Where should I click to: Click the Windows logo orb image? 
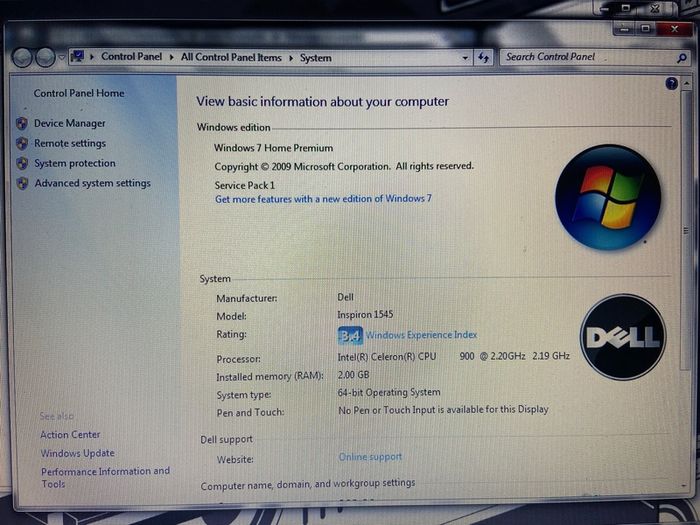tap(608, 197)
